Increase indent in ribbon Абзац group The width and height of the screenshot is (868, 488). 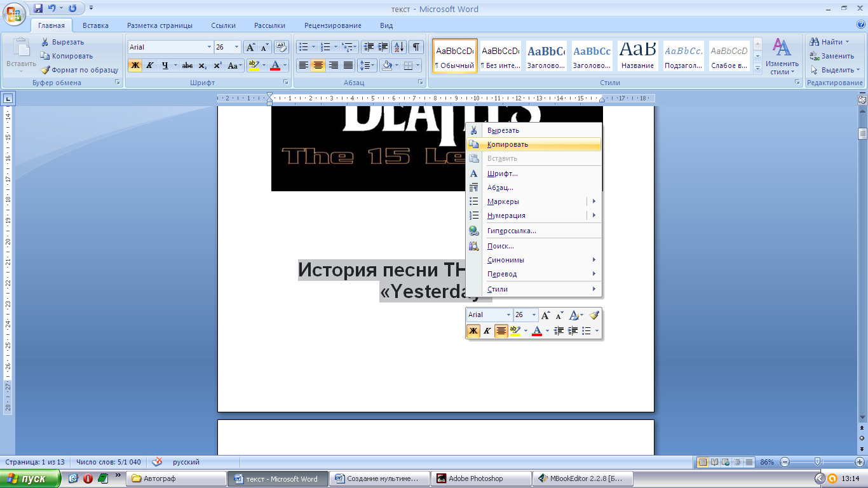(383, 47)
